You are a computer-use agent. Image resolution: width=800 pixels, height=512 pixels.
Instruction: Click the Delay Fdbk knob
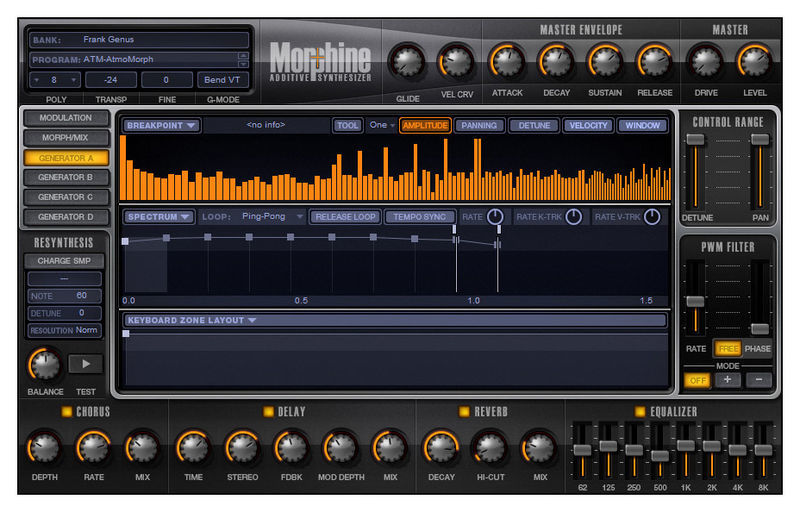291,448
